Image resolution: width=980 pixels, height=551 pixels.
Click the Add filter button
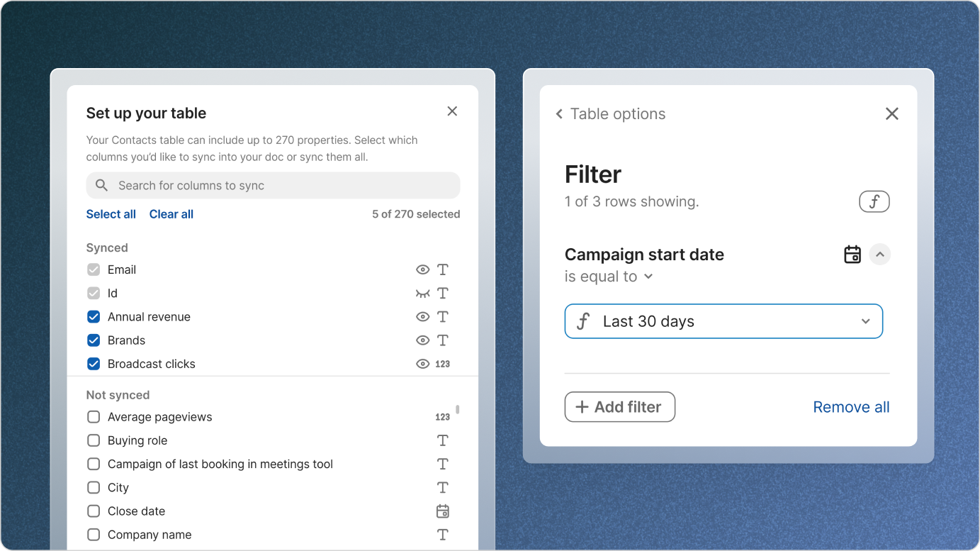pos(619,406)
